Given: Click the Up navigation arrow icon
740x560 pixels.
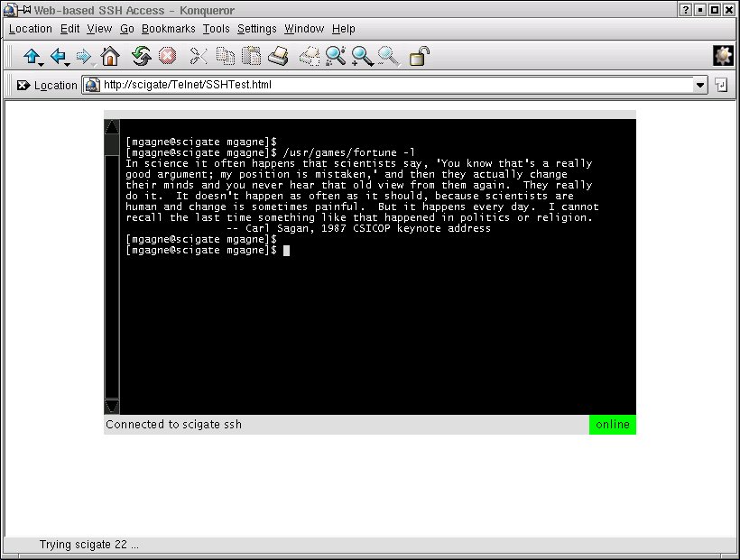Looking at the screenshot, I should [32, 57].
